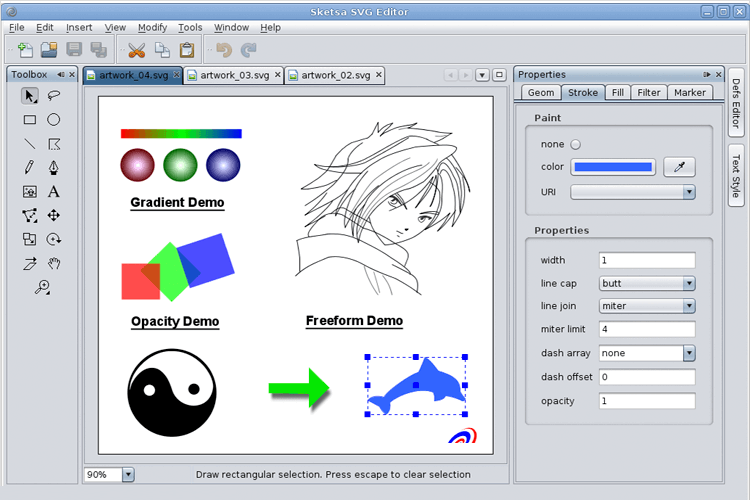Screen dimensions: 750x500
Task: Pick the Text tool in Toolbox
Action: click(x=54, y=191)
